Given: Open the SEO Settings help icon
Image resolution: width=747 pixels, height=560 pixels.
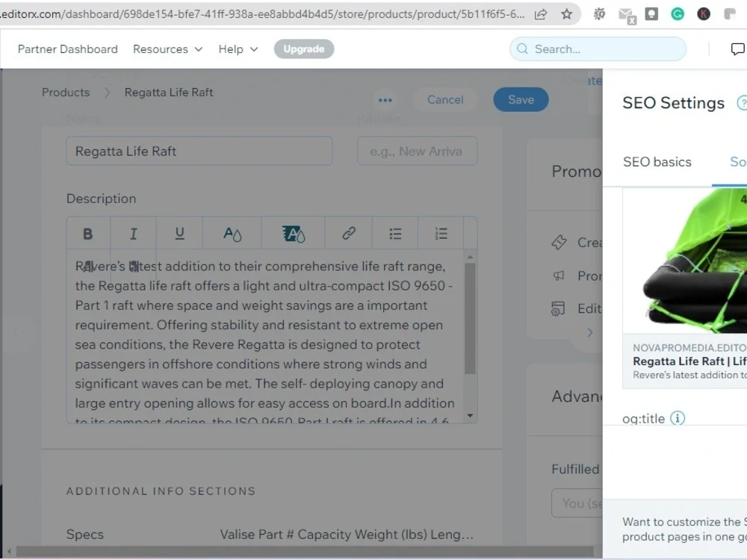Looking at the screenshot, I should pyautogui.click(x=742, y=103).
